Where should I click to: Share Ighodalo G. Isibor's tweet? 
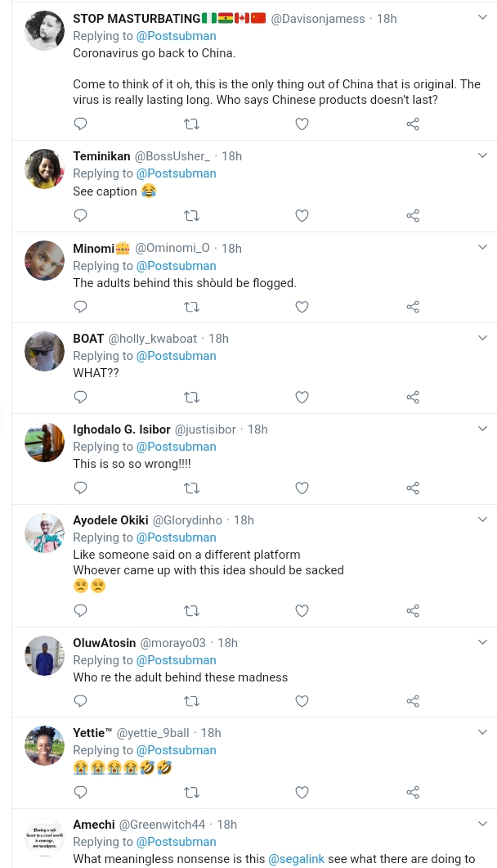[x=413, y=488]
